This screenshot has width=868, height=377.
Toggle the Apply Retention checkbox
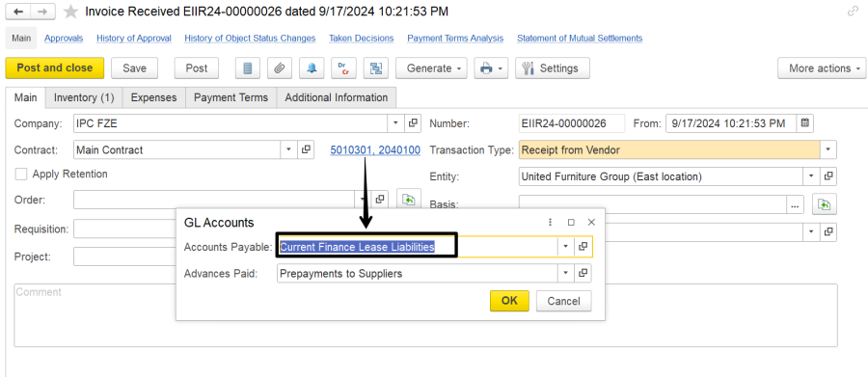21,175
